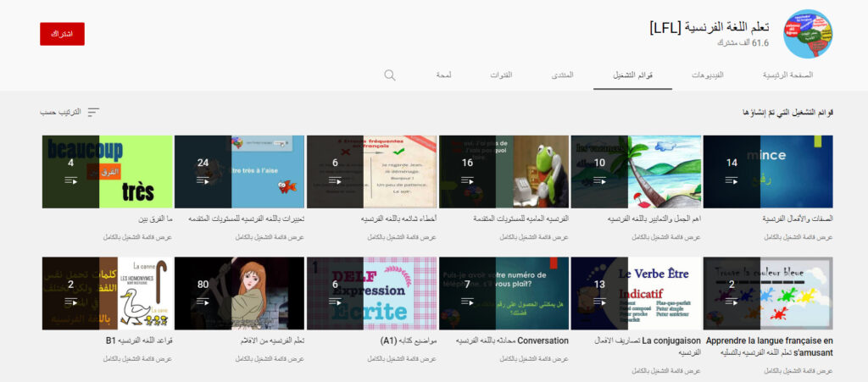Open playlist title 'أخطاء شائعه باللغه الفرنسيه'
The height and width of the screenshot is (382, 868).
(x=400, y=219)
